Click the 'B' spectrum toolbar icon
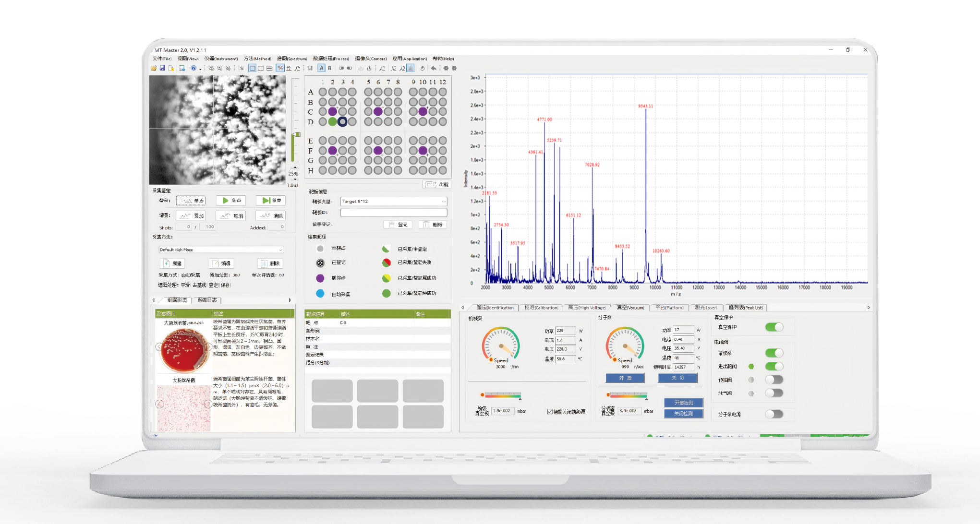 tap(330, 68)
